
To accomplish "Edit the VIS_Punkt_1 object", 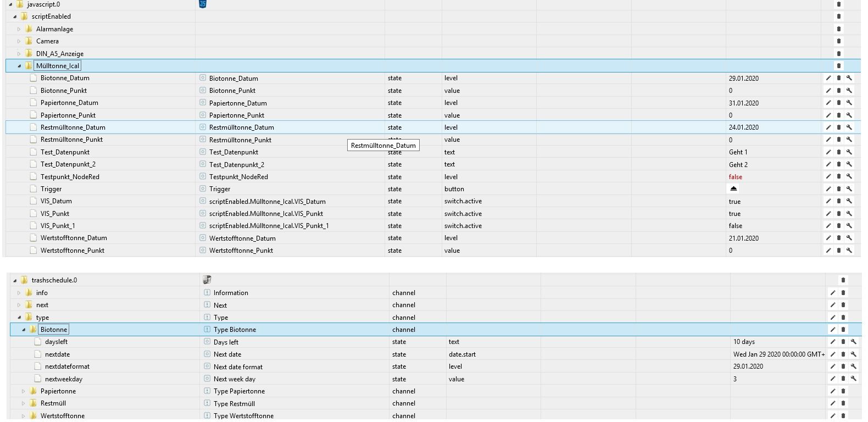I will 828,225.
